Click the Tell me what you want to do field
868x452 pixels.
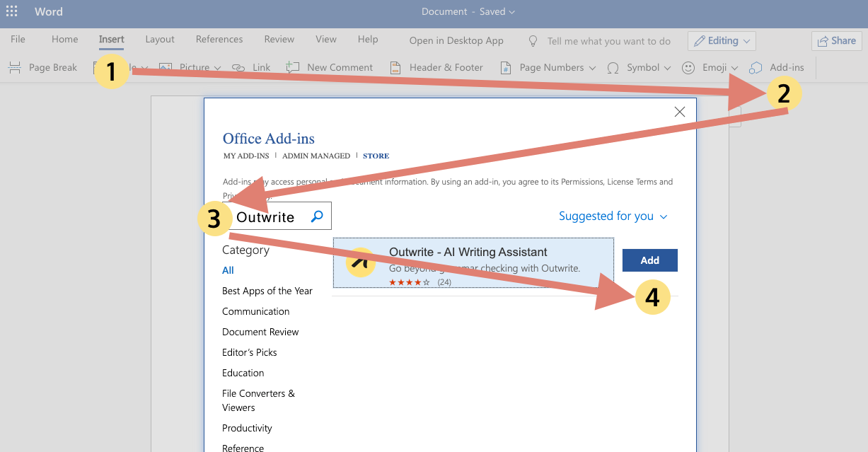click(608, 40)
